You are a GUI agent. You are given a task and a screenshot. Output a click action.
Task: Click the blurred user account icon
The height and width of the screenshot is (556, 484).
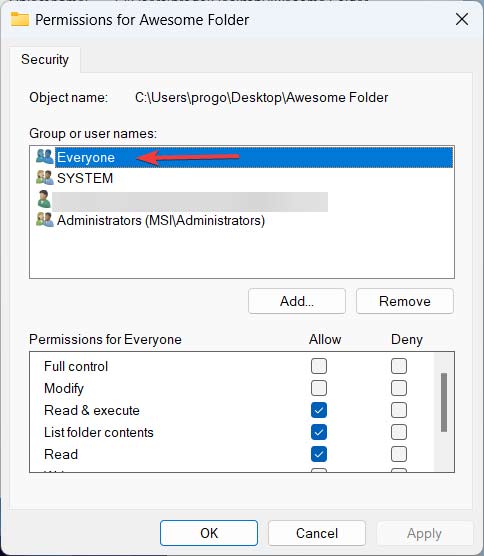44,199
